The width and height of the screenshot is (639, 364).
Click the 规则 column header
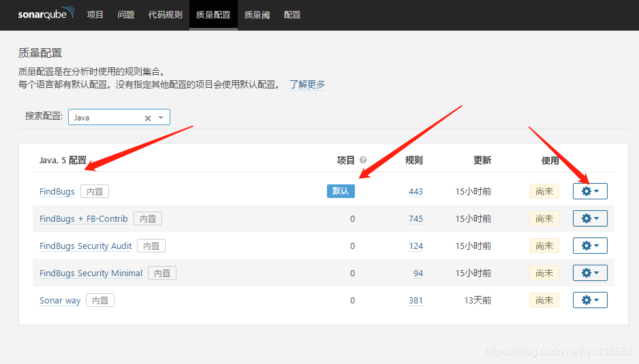pos(414,161)
